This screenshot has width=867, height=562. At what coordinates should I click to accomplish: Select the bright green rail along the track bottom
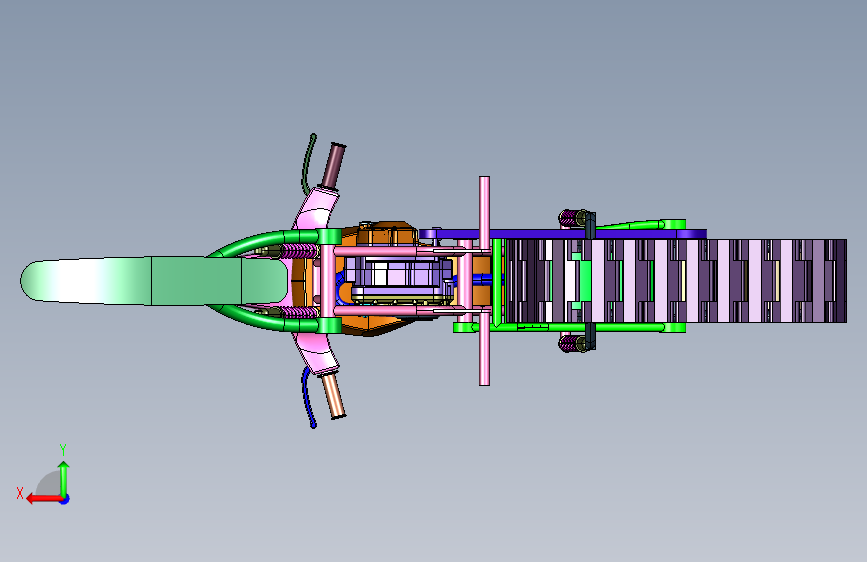(570, 327)
